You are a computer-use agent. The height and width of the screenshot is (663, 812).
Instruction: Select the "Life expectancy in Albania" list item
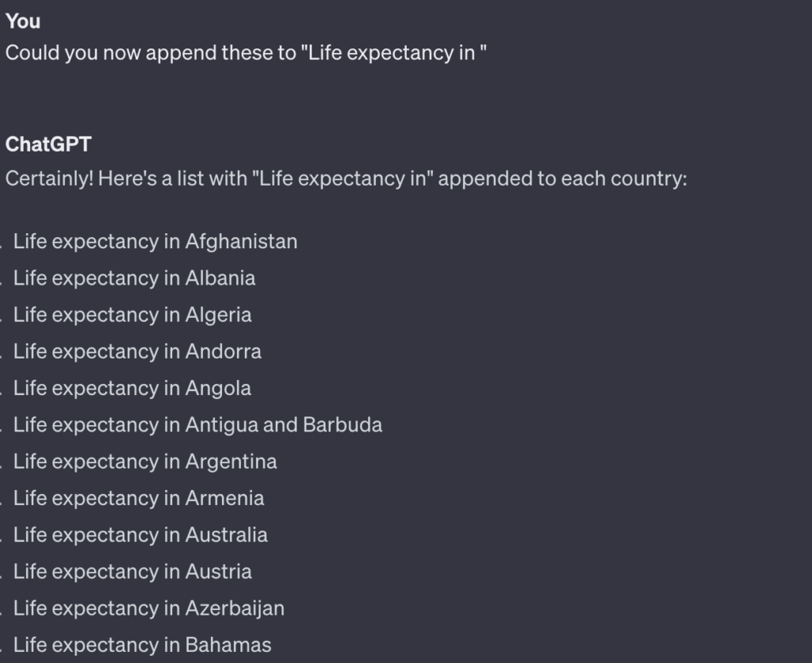click(x=134, y=278)
